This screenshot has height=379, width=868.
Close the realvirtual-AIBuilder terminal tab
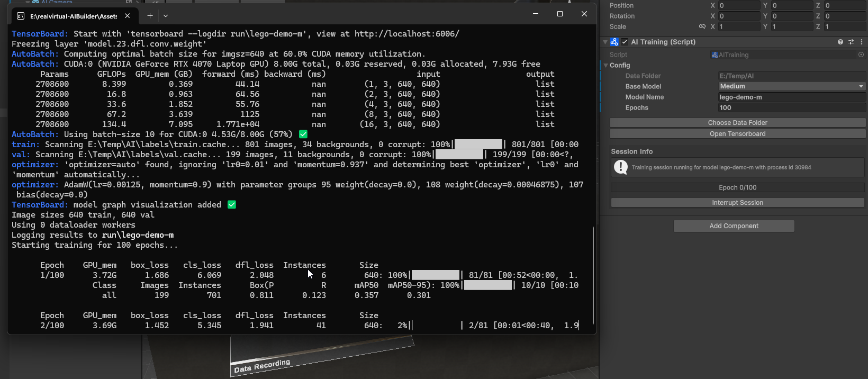(x=128, y=16)
